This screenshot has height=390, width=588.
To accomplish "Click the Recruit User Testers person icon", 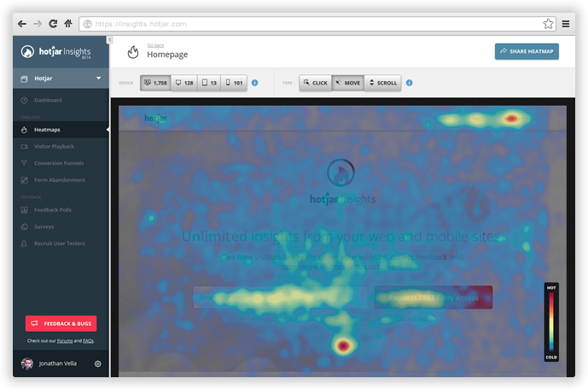I will click(x=25, y=244).
